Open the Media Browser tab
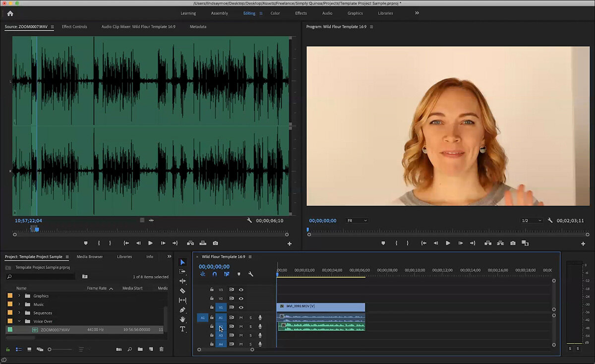 (89, 257)
